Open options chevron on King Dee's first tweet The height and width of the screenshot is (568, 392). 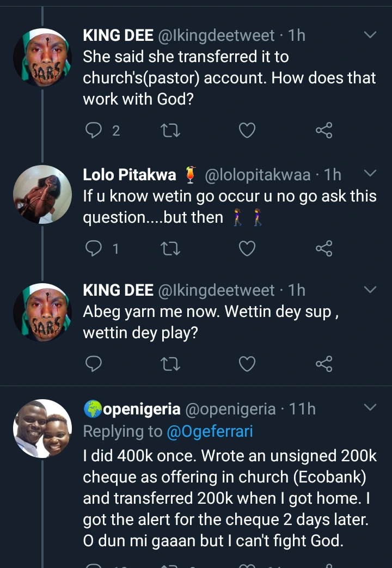click(x=370, y=35)
